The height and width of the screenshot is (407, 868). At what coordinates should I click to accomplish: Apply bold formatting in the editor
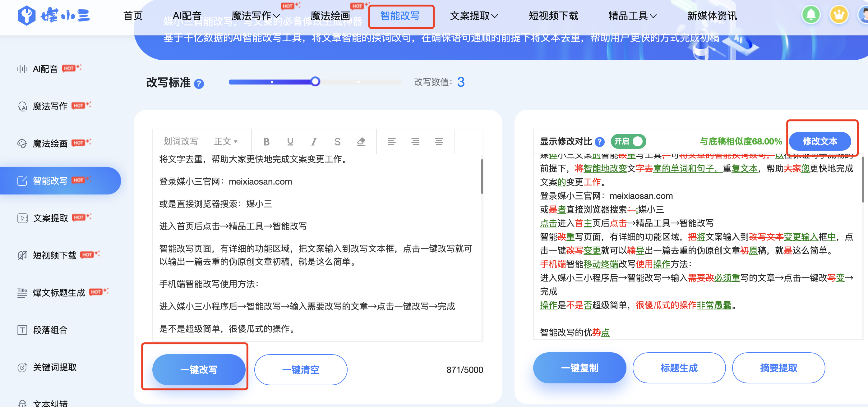click(x=266, y=142)
